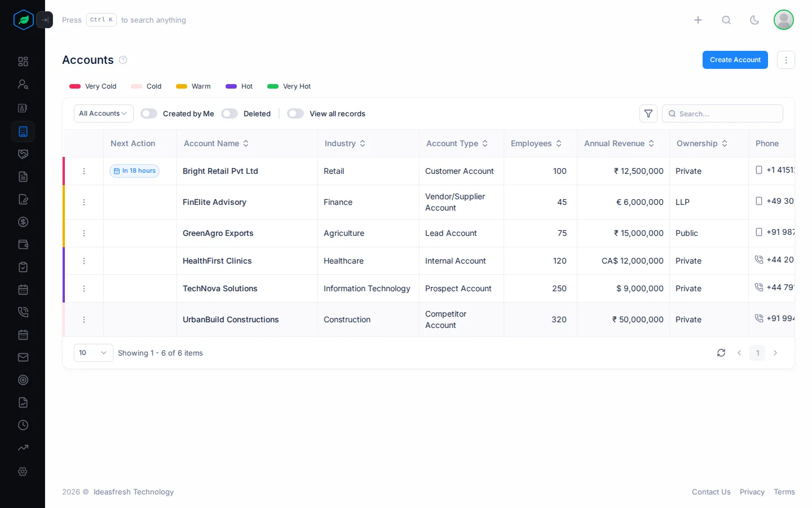Image resolution: width=812 pixels, height=508 pixels.
Task: Open the dollar coin sidebar icon
Action: click(23, 222)
